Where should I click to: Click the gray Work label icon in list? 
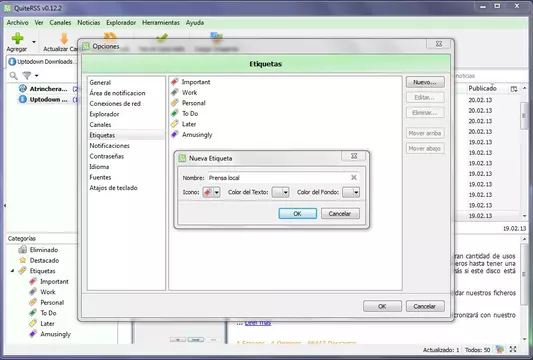(x=175, y=92)
